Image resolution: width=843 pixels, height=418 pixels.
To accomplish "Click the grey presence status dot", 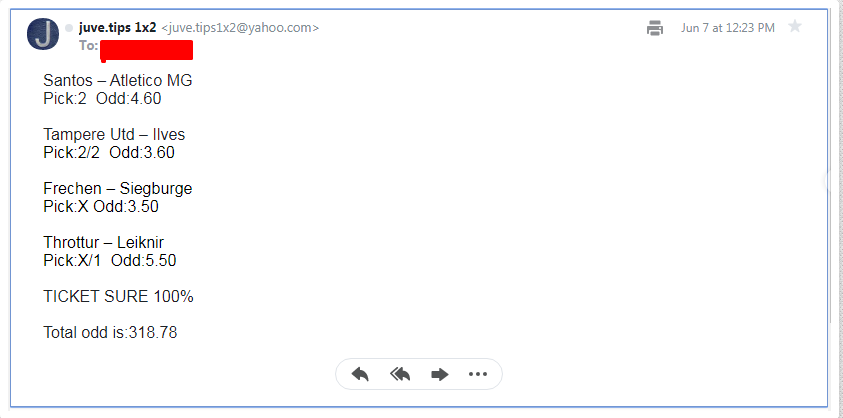I will pos(69,28).
